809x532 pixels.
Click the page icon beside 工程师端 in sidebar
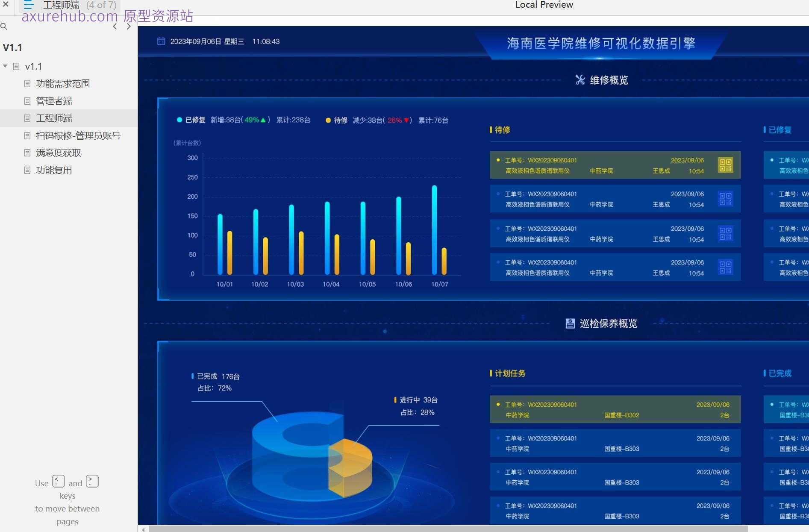click(27, 118)
